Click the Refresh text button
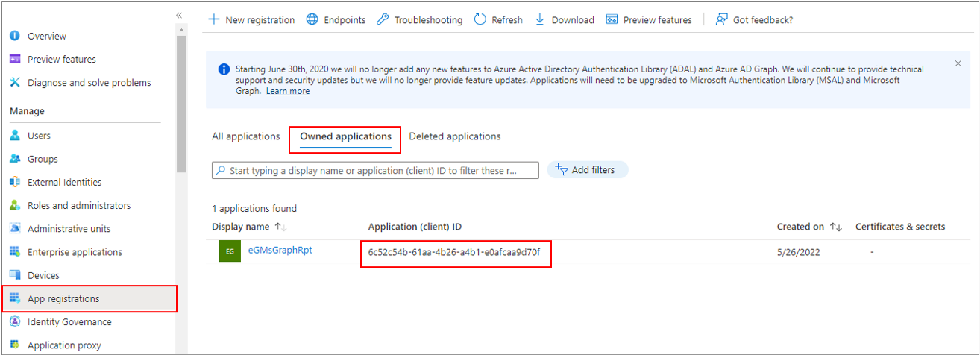Viewport: 980px width, 355px height. [x=507, y=20]
